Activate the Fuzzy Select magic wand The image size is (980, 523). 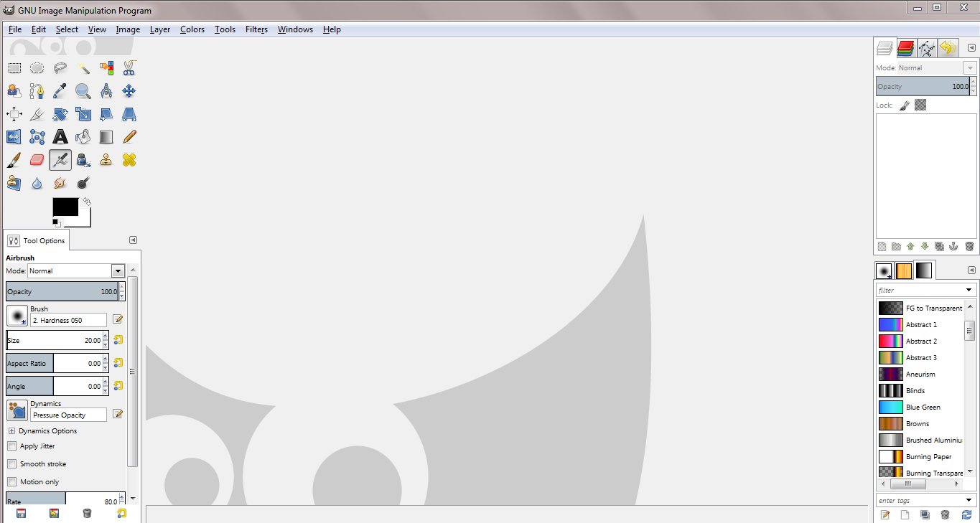[x=83, y=68]
